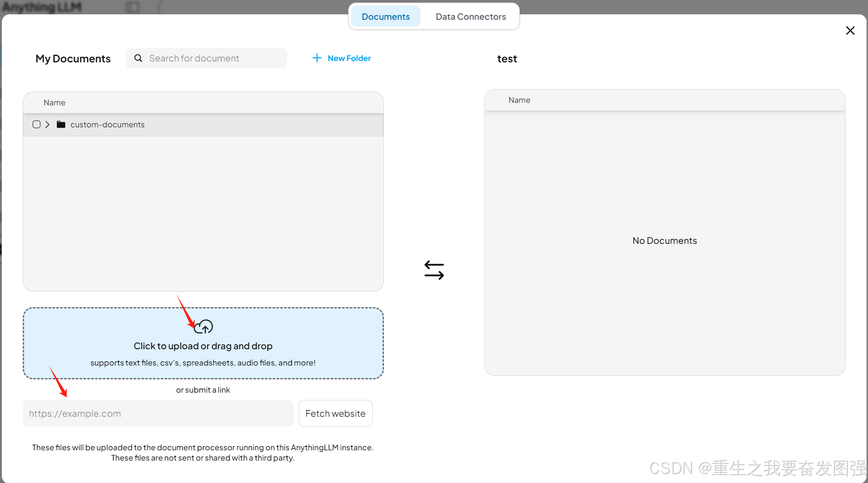Click the sidebar toggle icon near AnythingLLM logo
Screen dimensions: 868x483
tap(132, 7)
